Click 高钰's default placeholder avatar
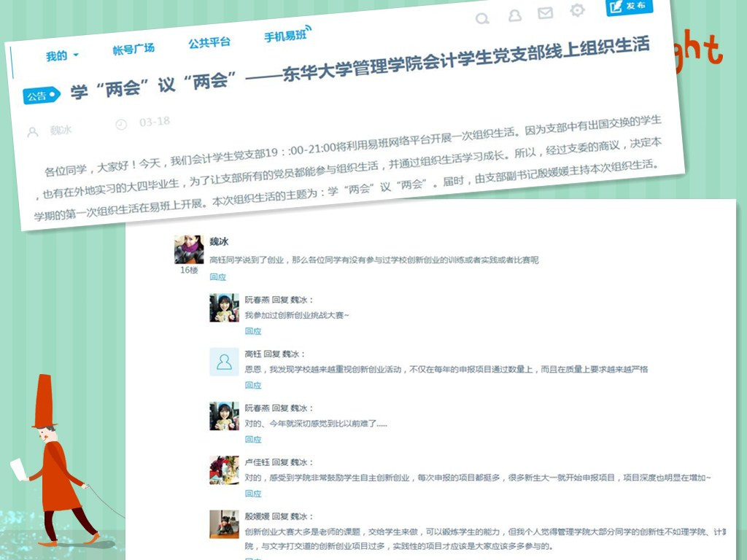Screen dimensions: 747x560 point(224,362)
